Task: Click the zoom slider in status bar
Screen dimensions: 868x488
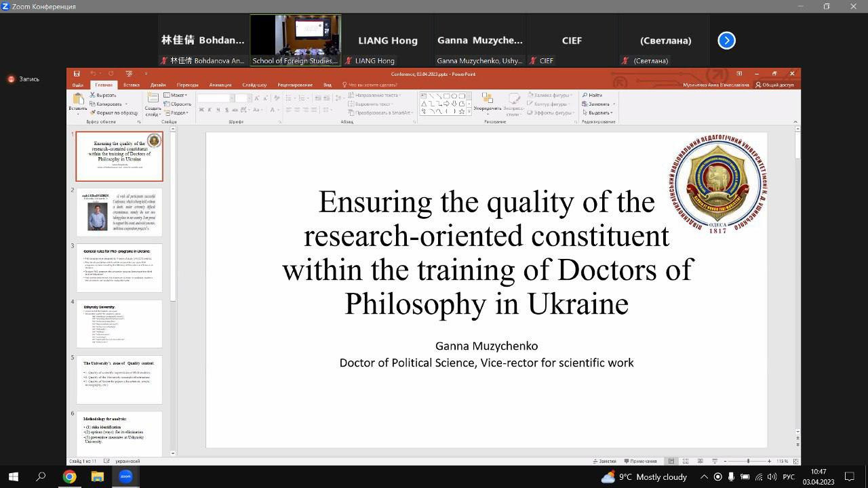Action: click(747, 461)
